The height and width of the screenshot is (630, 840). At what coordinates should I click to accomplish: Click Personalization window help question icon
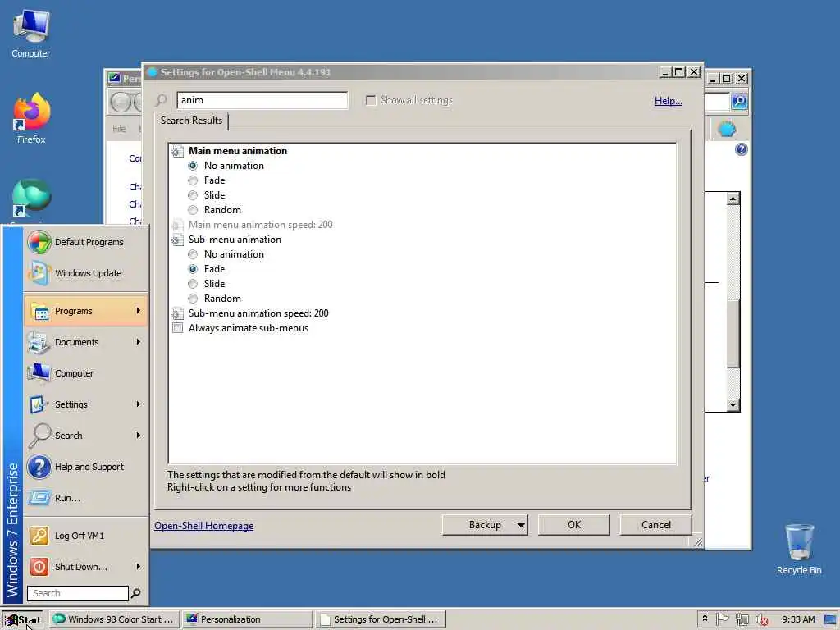(741, 149)
